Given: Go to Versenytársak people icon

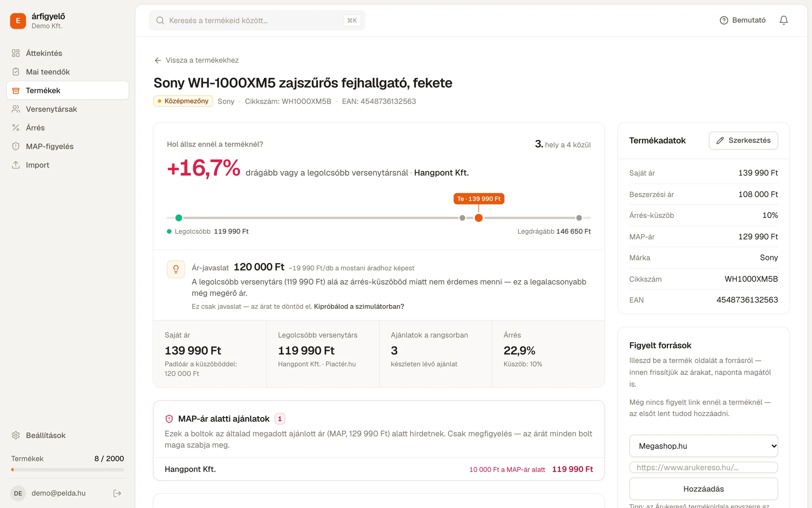Looking at the screenshot, I should (16, 109).
